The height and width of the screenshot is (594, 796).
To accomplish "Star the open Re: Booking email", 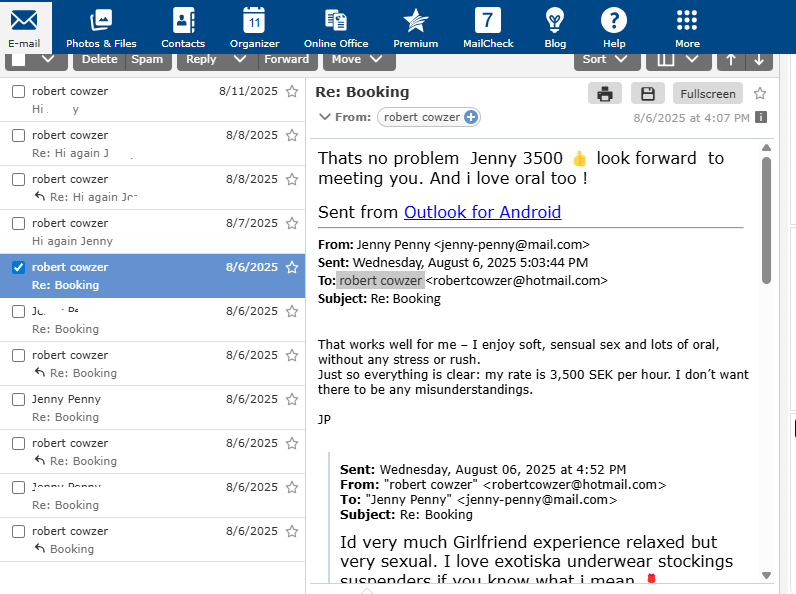I will click(x=760, y=94).
